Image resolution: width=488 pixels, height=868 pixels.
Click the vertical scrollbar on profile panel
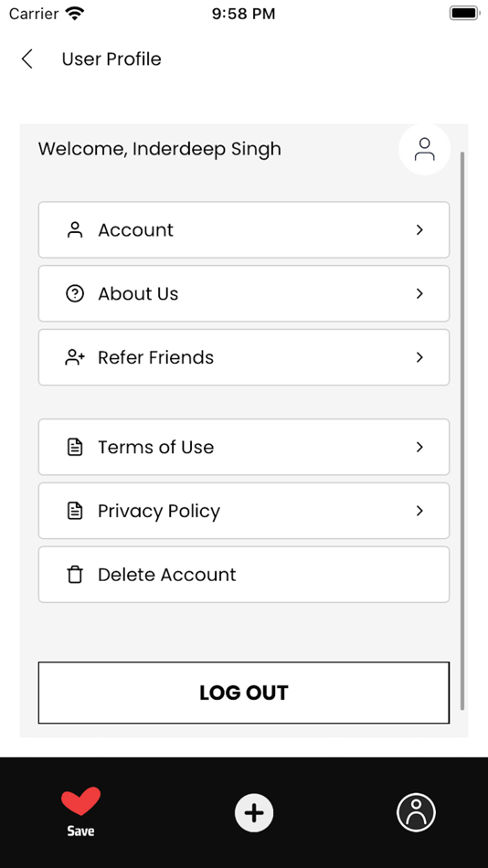click(x=462, y=430)
